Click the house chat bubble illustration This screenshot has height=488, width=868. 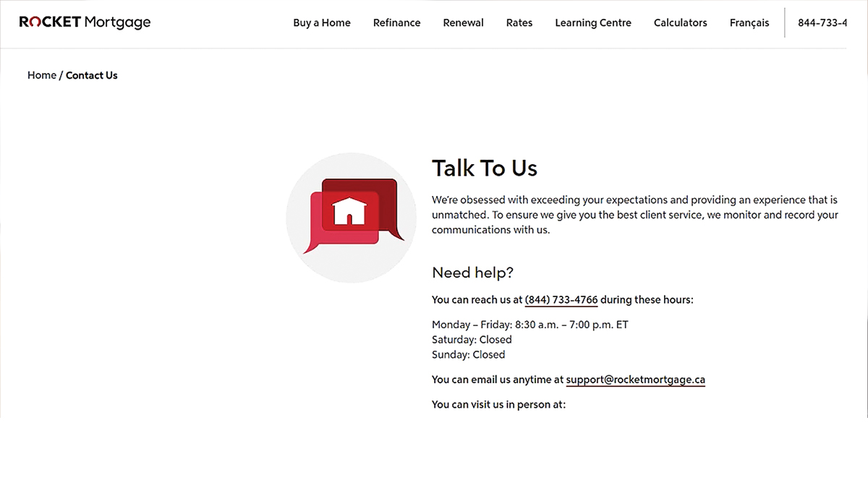[352, 217]
